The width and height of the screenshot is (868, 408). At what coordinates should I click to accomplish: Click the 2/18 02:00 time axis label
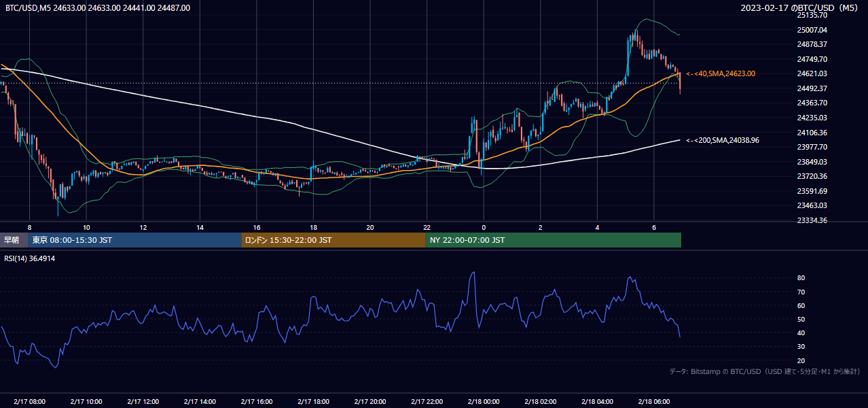[541, 402]
